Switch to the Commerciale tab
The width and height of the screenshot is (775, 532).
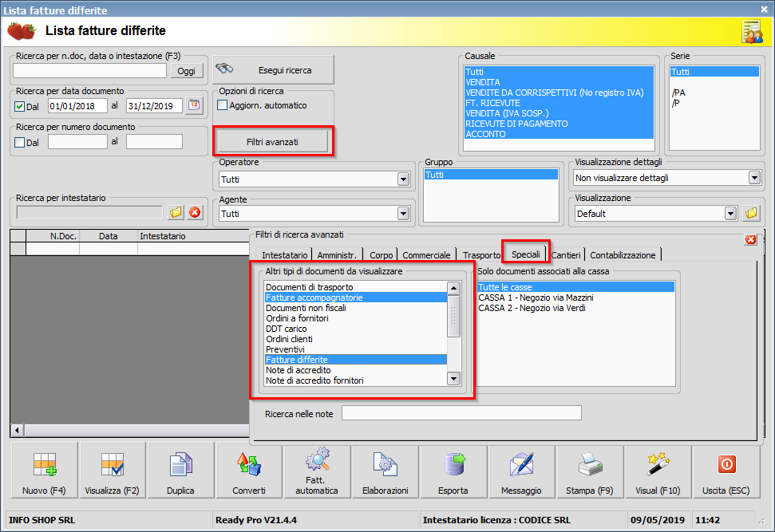426,255
